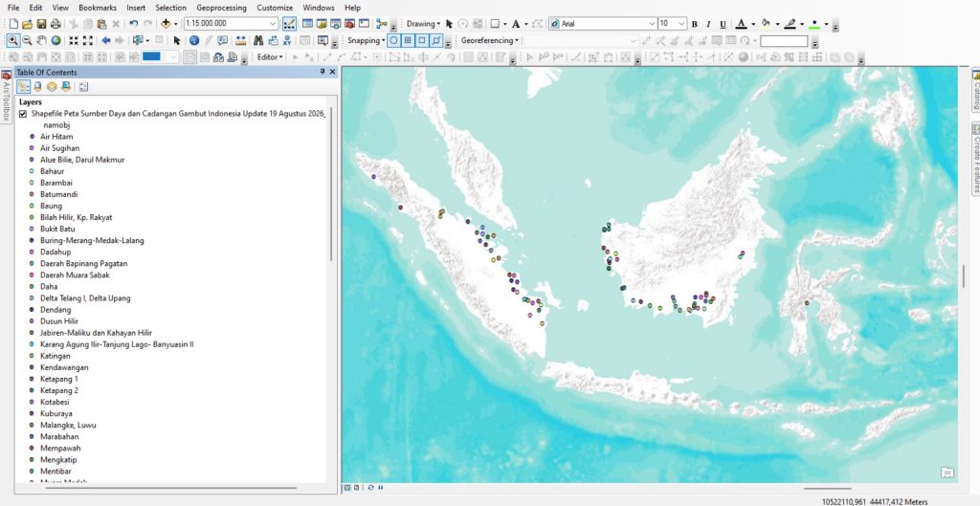Open Go To XY tool
980x506 pixels.
[287, 40]
